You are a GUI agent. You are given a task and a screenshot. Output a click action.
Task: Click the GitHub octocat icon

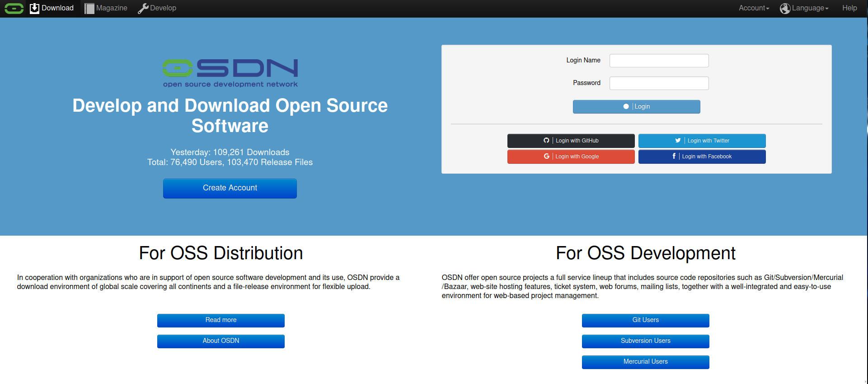(546, 141)
